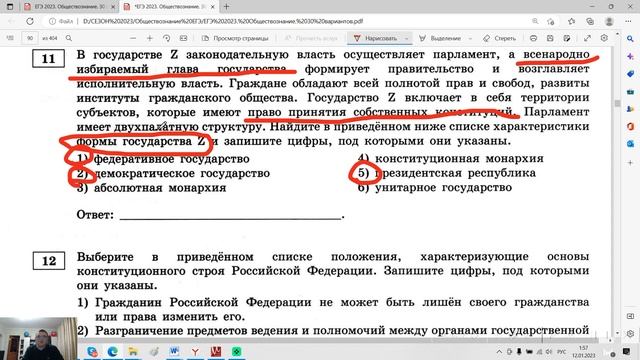
Task: Open the clock and date in taskbar
Action: pos(584,351)
